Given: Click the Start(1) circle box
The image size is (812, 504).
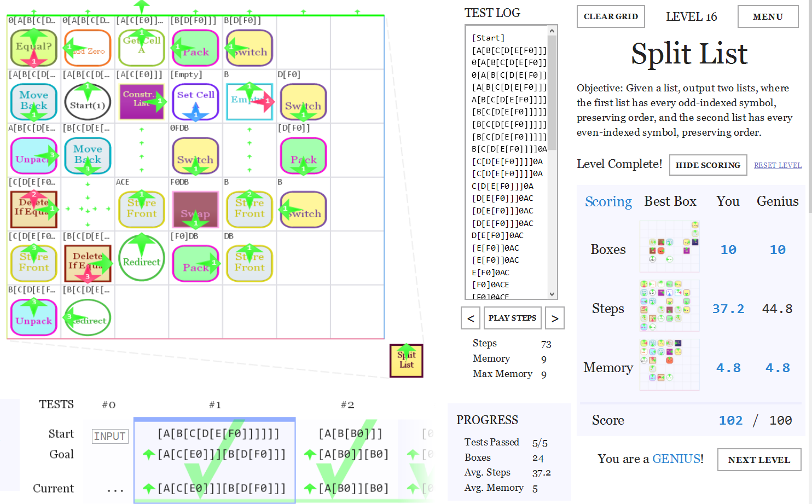Looking at the screenshot, I should [88, 102].
